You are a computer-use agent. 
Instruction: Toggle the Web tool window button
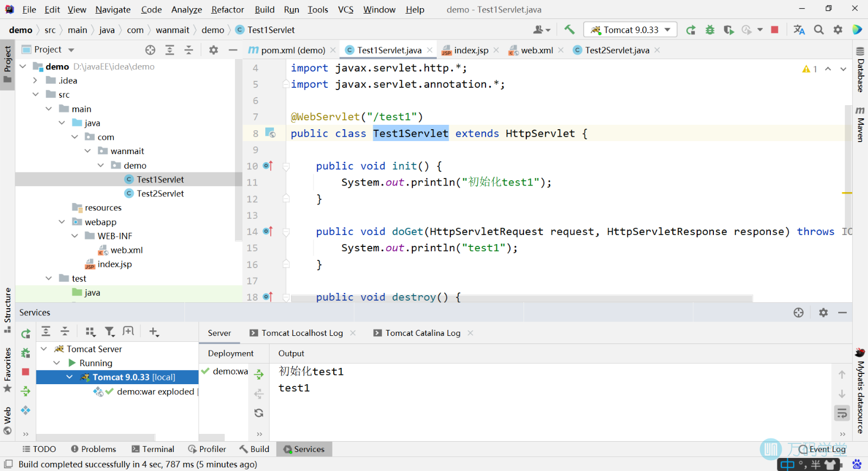tap(8, 421)
